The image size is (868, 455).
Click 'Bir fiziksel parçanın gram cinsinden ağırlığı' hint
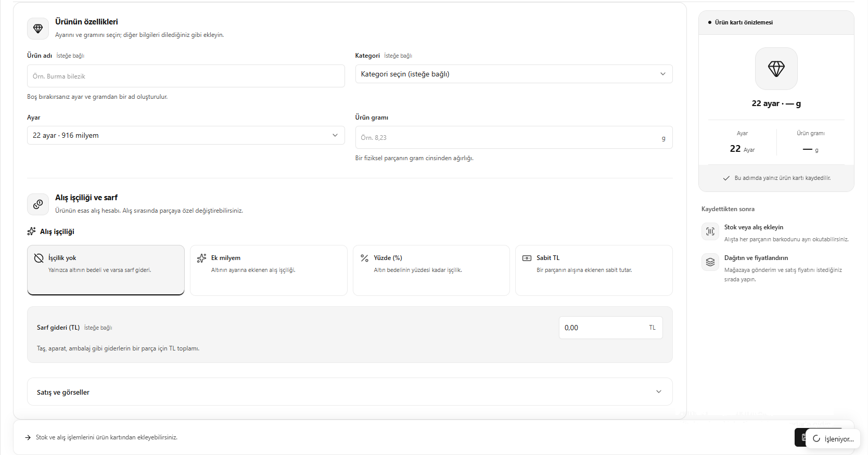click(x=414, y=158)
